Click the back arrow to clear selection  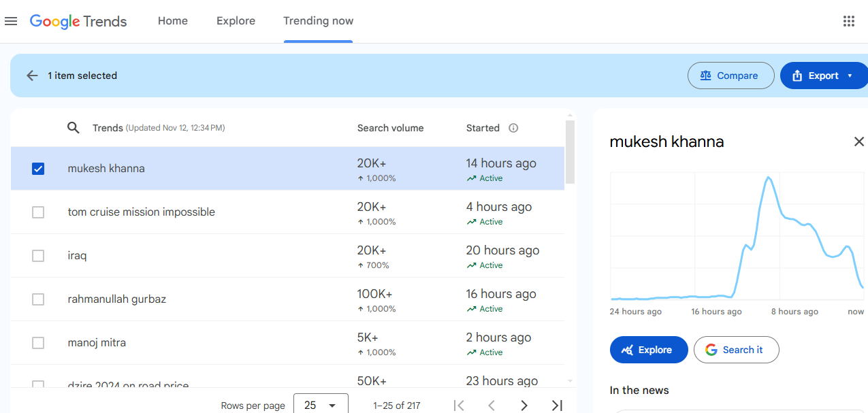(32, 76)
